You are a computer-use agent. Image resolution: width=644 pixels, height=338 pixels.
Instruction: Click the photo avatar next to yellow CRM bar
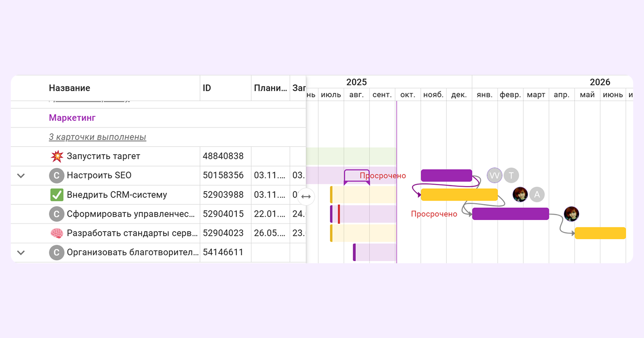tap(520, 194)
